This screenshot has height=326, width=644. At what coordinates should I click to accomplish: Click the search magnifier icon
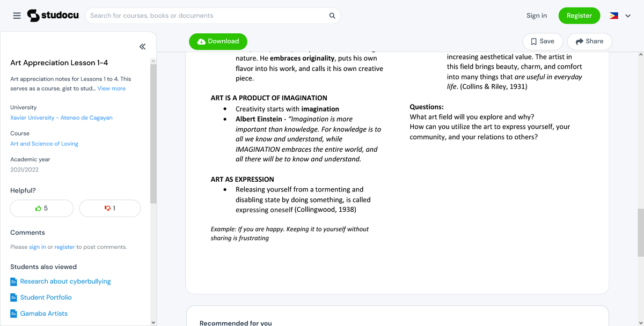click(x=332, y=16)
